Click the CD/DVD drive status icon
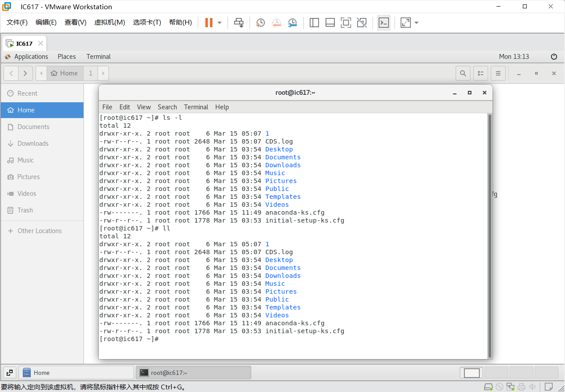Screen dimensions: 565x392 point(499,387)
